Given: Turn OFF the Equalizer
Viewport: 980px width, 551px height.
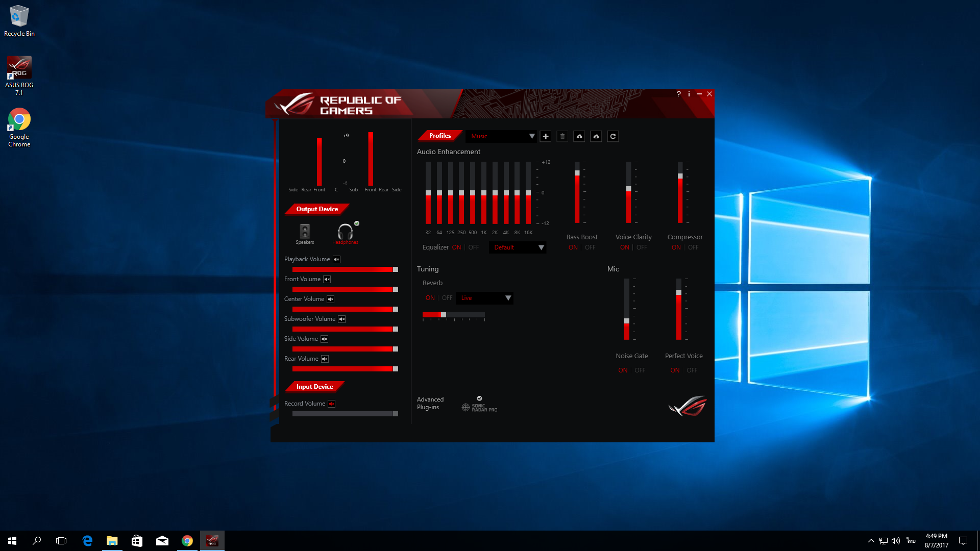Looking at the screenshot, I should (473, 247).
